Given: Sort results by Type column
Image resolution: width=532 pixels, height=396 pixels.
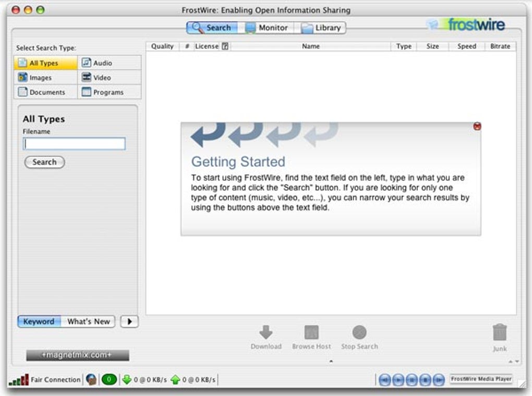Looking at the screenshot, I should tap(404, 46).
